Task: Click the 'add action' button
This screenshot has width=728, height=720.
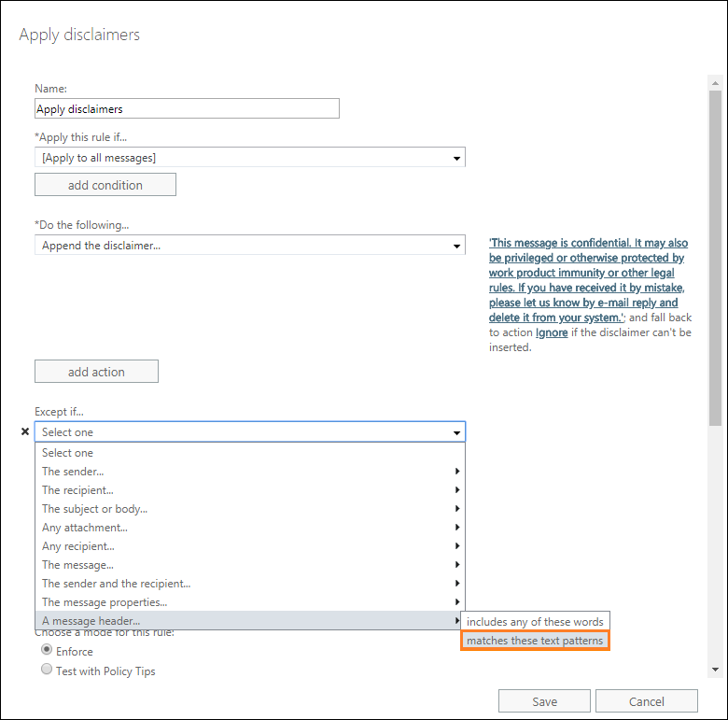Action: click(x=96, y=372)
